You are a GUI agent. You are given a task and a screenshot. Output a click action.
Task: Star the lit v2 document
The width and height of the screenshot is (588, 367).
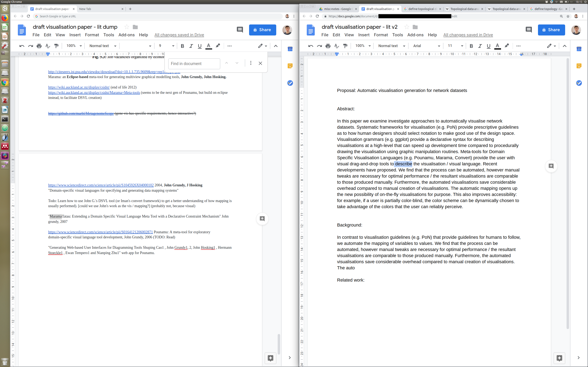point(406,27)
